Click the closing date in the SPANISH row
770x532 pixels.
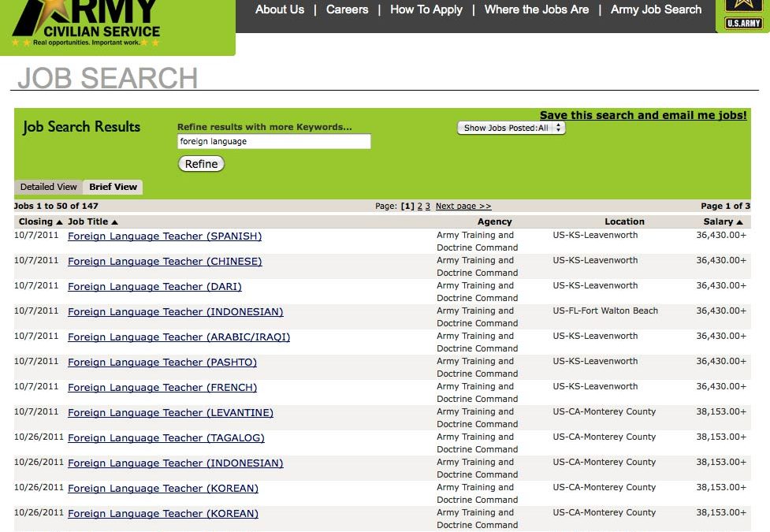pos(36,235)
